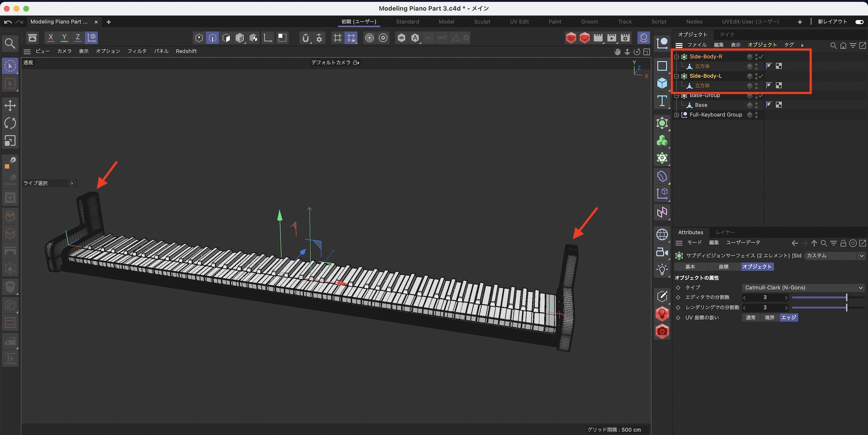Switch to the Sculpt layout tab
This screenshot has width=868, height=435.
pyautogui.click(x=482, y=22)
